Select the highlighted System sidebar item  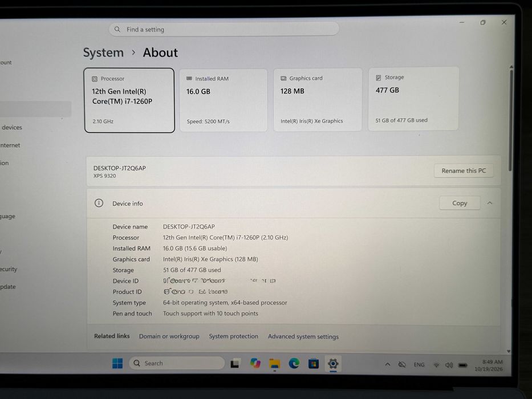pyautogui.click(x=35, y=109)
